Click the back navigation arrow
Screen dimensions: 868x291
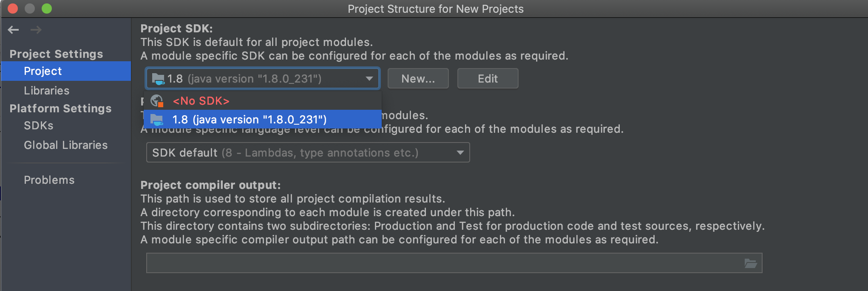[x=14, y=30]
